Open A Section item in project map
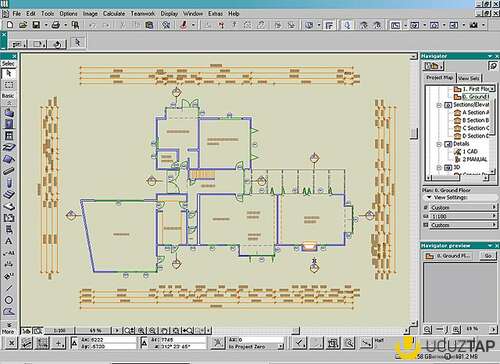The image size is (500, 364). [x=475, y=113]
